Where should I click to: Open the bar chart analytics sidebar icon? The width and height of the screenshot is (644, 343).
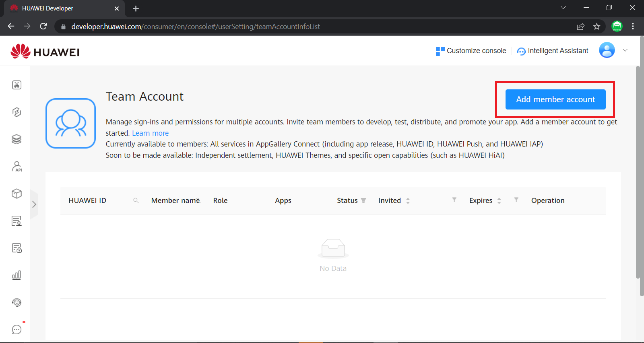pyautogui.click(x=17, y=275)
